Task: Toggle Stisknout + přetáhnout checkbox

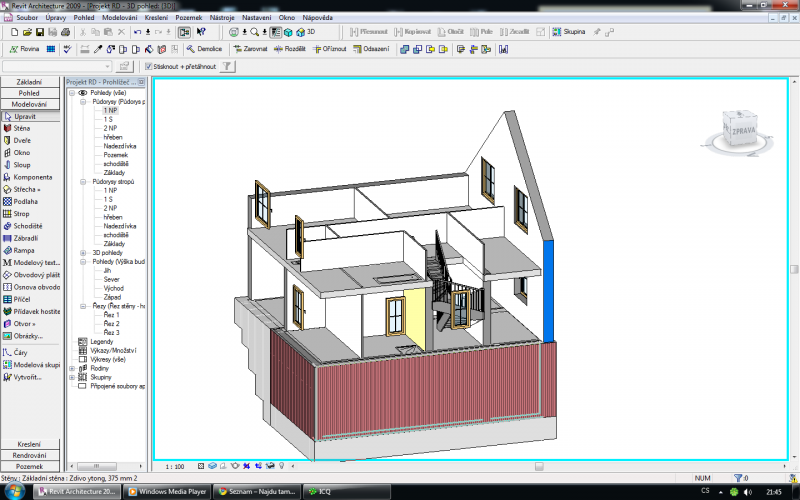Action: [x=149, y=67]
